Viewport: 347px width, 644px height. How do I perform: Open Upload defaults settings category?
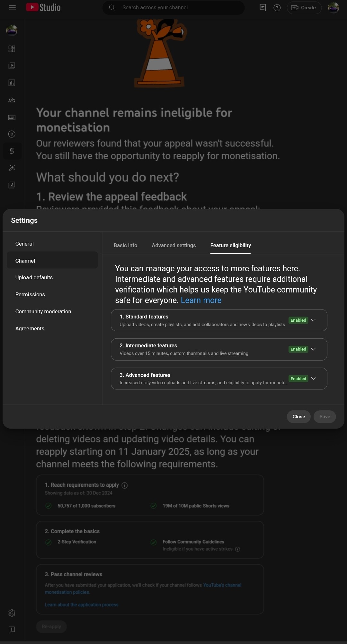(52, 277)
